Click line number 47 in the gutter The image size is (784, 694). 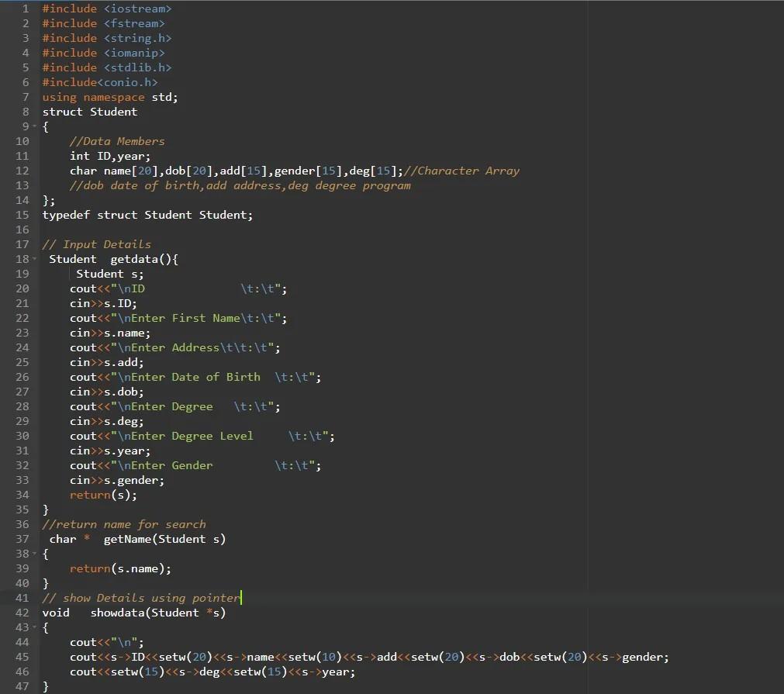(x=22, y=686)
